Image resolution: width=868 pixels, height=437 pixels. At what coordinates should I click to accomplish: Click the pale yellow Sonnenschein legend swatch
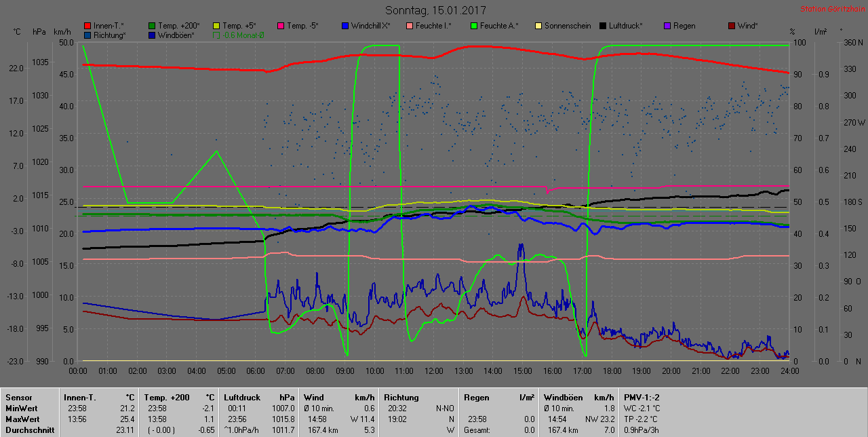[538, 26]
